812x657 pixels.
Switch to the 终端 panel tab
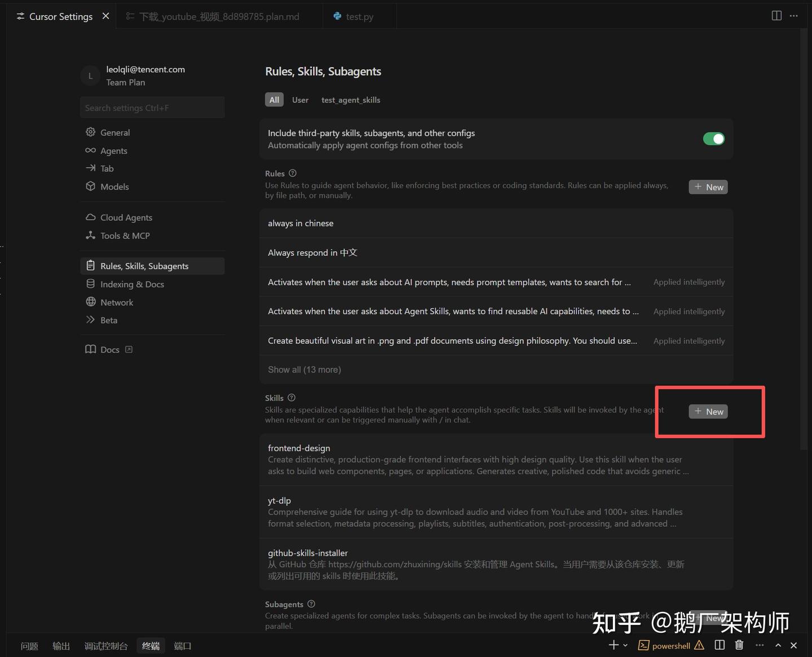pos(151,646)
